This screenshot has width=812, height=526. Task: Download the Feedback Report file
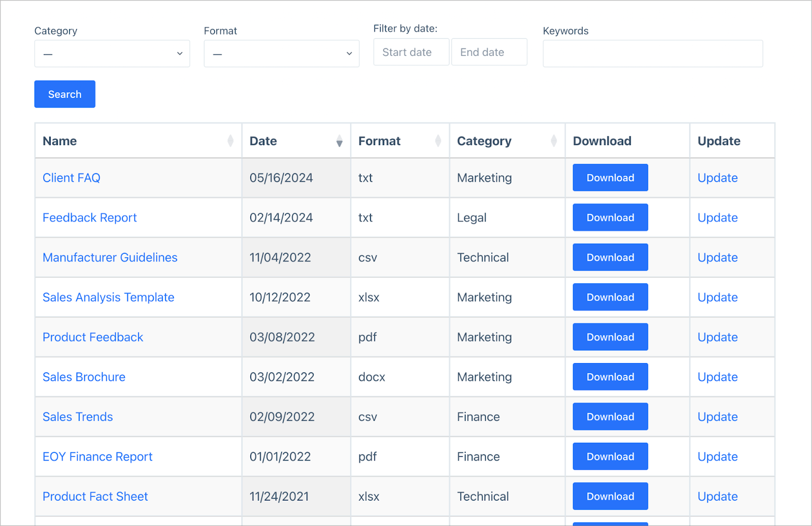pos(611,217)
